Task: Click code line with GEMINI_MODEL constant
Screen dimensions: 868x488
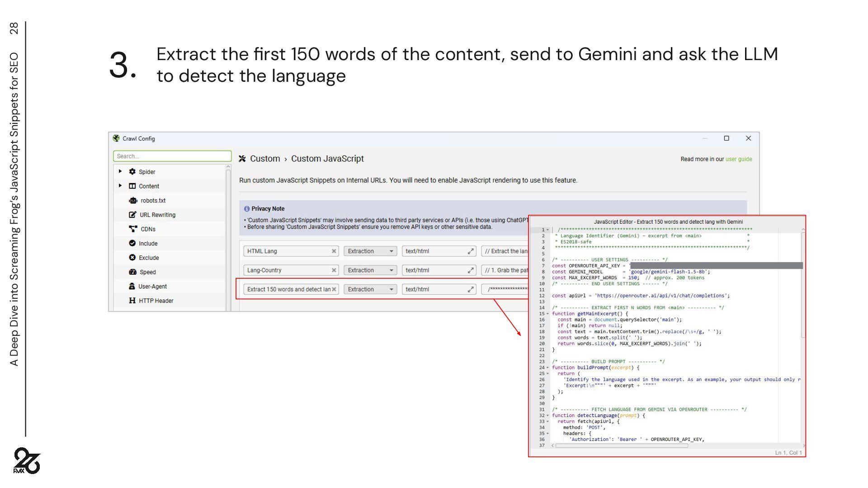Action: pyautogui.click(x=631, y=272)
